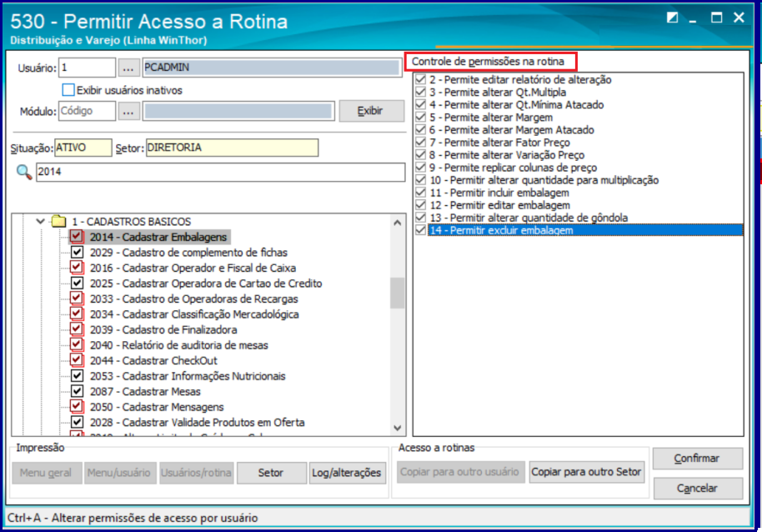Toggle checkbox for 2025 - Cadastrar Operadora de Cartao
Viewport: 762px width, 532px height.
coord(77,284)
